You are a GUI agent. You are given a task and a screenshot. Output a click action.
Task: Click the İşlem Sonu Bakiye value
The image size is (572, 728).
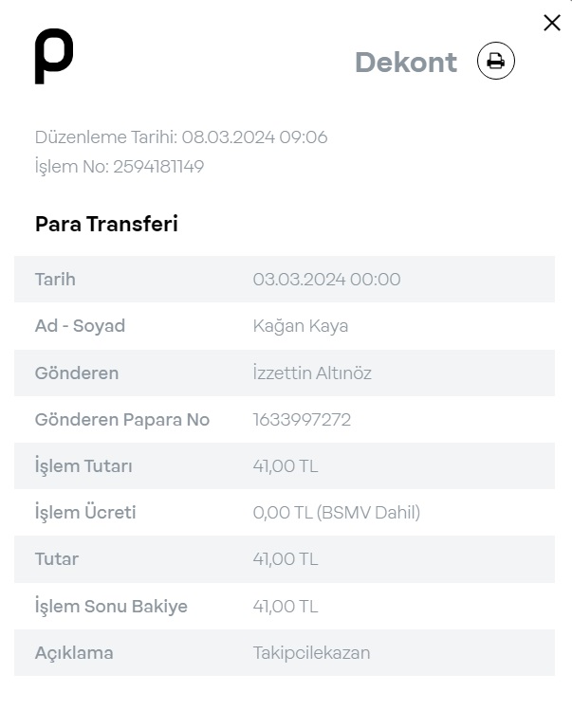coord(286,607)
